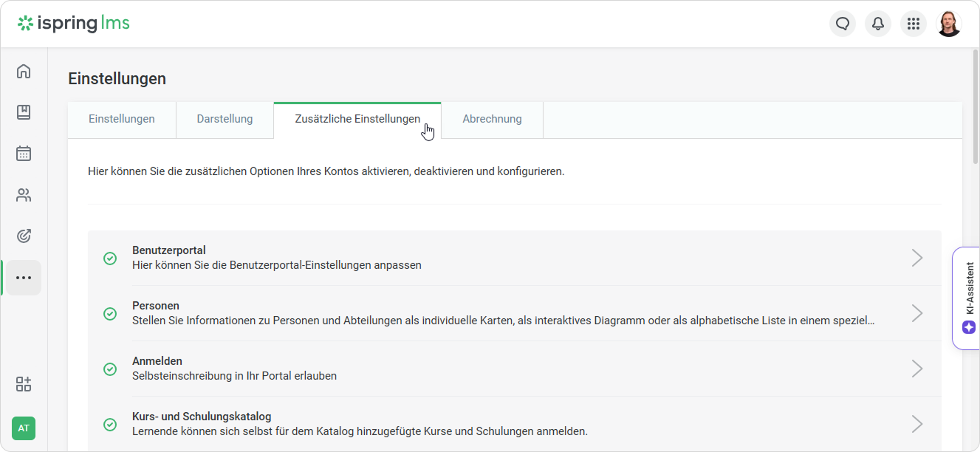Click the green check next to Benutzerportal
The height and width of the screenshot is (452, 980).
coord(110,258)
